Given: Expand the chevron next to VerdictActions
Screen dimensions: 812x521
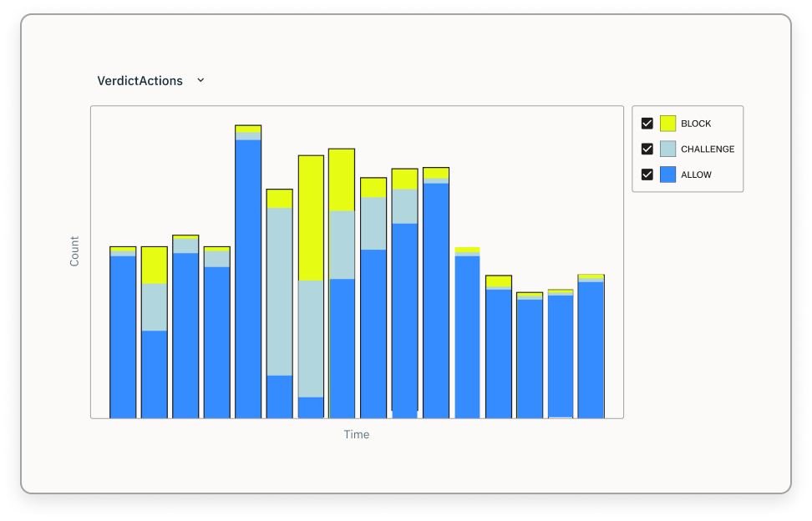Looking at the screenshot, I should [x=200, y=80].
